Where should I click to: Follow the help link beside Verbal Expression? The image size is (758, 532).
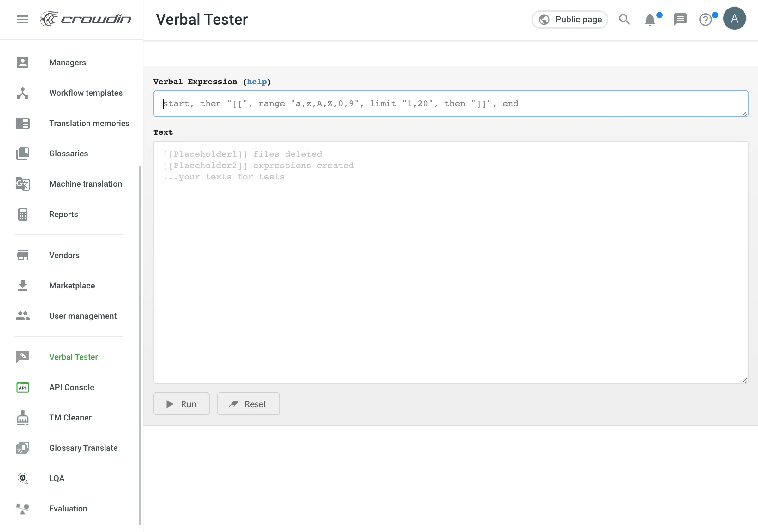pyautogui.click(x=256, y=82)
